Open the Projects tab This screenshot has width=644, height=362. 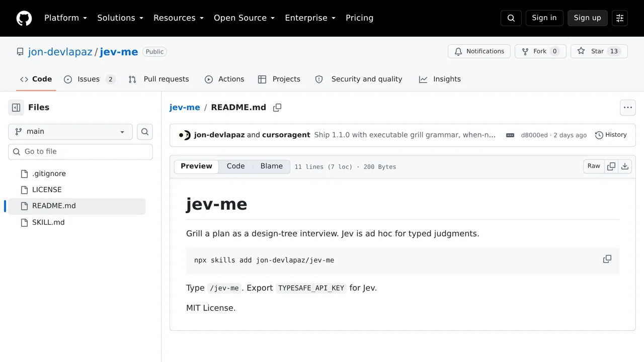pos(279,79)
